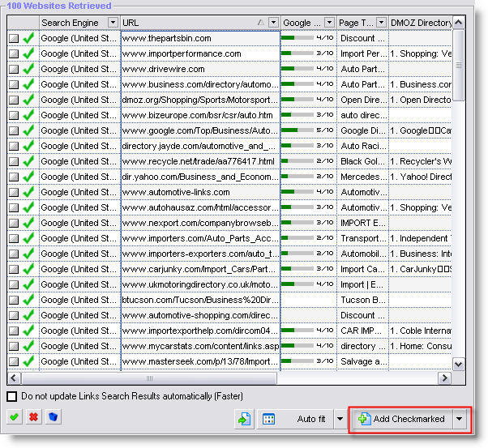Screen dimensions: 488x448
Task: Click the horizontal scrollbar left arrow
Action: click(14, 378)
